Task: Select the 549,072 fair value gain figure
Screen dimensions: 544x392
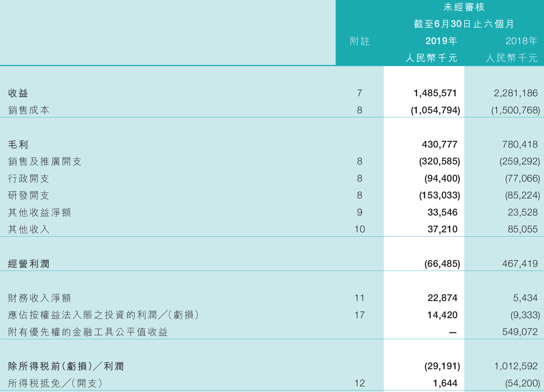Action: 520,332
